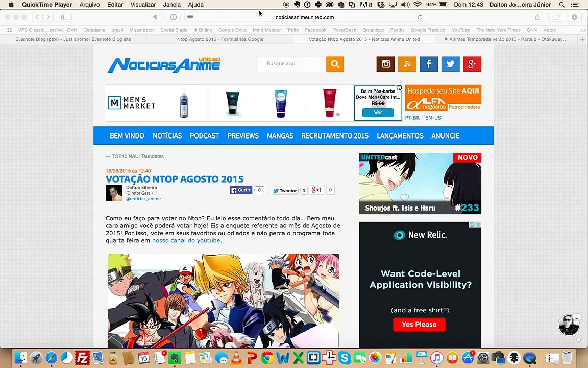Reload the page with the refresh icon
The image size is (588, 368).
420,17
